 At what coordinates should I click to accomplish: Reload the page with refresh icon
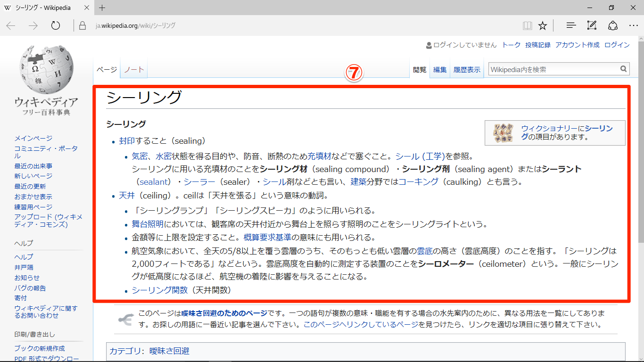(x=56, y=25)
